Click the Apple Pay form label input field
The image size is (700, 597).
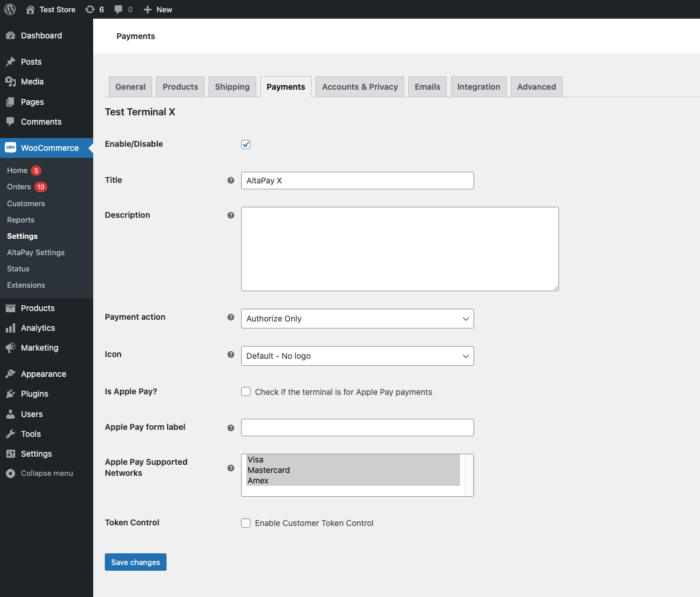pyautogui.click(x=358, y=428)
